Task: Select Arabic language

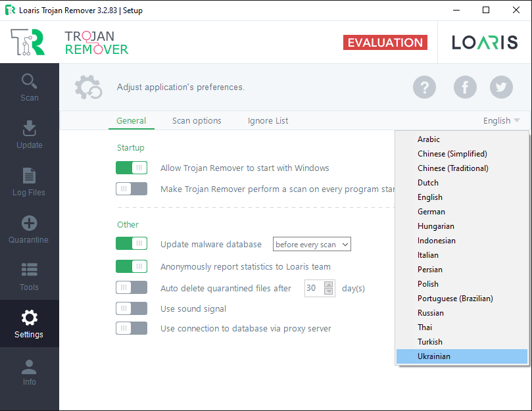Action: pos(462,139)
